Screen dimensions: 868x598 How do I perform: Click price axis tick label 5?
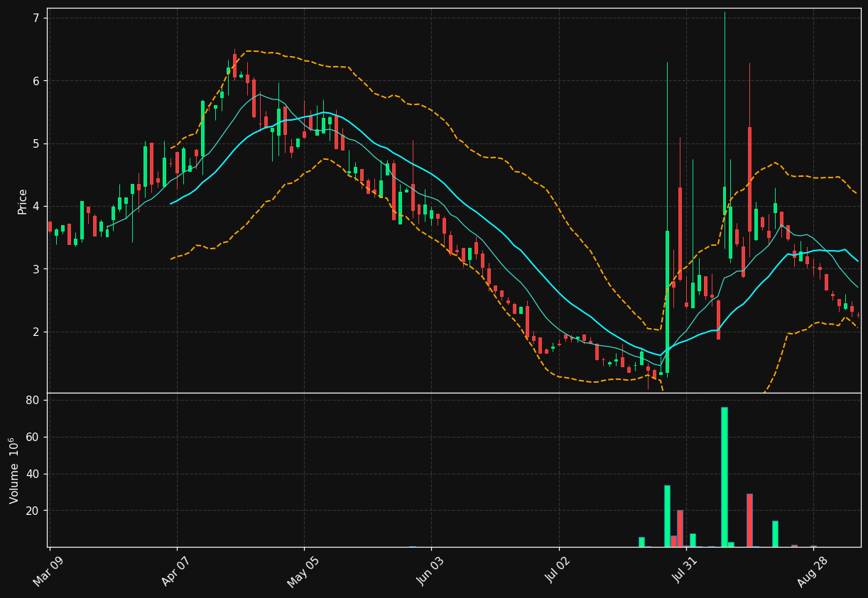(36, 143)
